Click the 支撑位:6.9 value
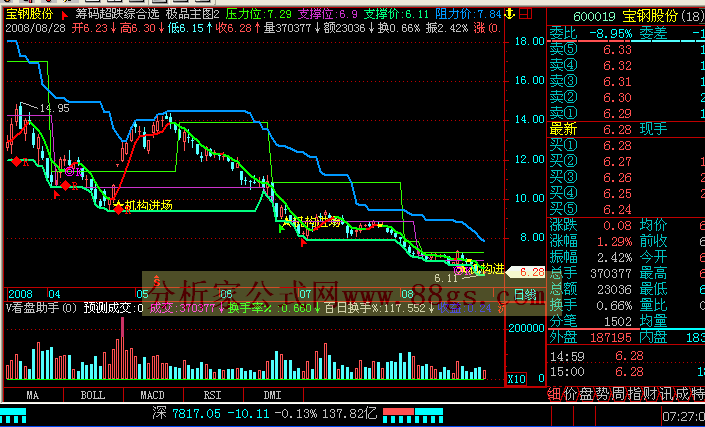Image resolution: width=705 pixels, height=427 pixels. 328,14
